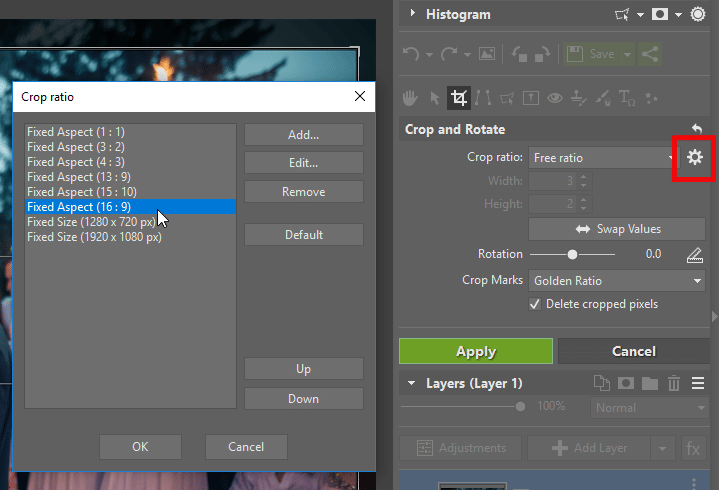Click the Share icon

click(x=650, y=54)
